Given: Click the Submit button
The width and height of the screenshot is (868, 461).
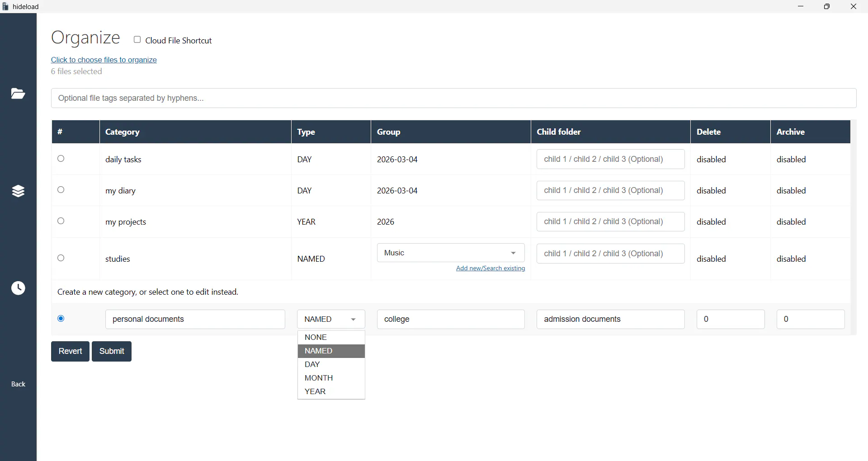Looking at the screenshot, I should pos(112,351).
